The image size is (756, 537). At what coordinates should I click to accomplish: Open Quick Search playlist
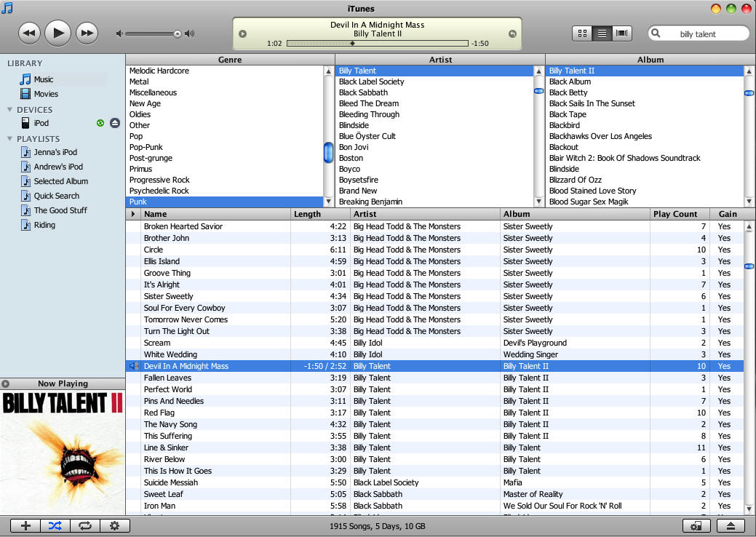coord(57,196)
